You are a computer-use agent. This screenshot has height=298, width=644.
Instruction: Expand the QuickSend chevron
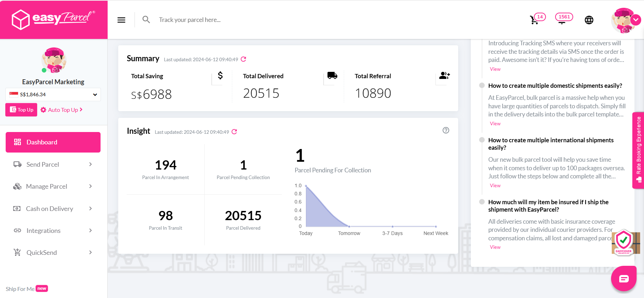coord(91,252)
